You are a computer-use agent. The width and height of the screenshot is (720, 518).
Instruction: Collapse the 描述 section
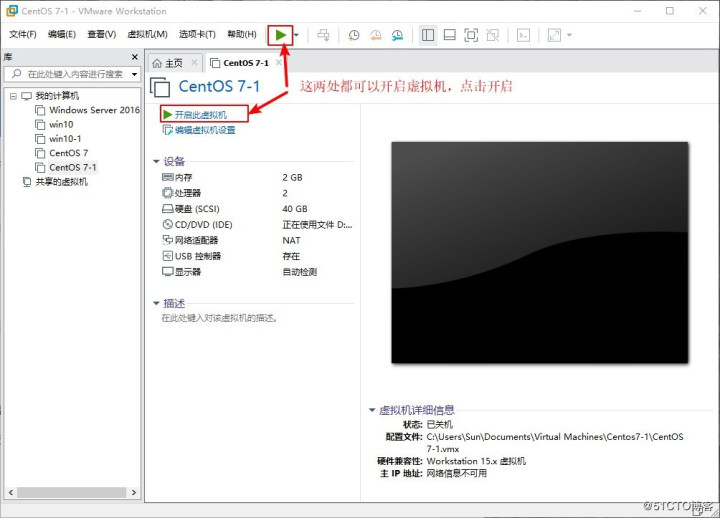tap(156, 304)
